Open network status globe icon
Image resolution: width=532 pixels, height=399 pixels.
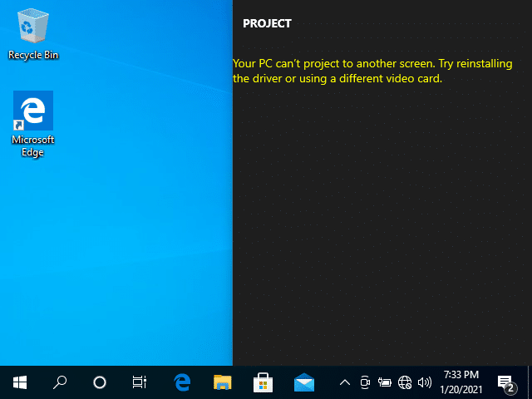click(405, 382)
